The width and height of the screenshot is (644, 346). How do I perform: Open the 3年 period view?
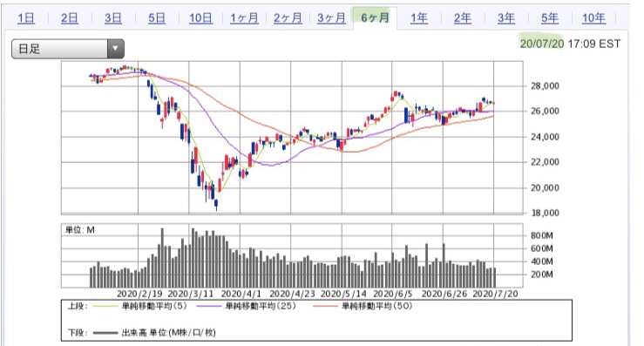click(506, 18)
